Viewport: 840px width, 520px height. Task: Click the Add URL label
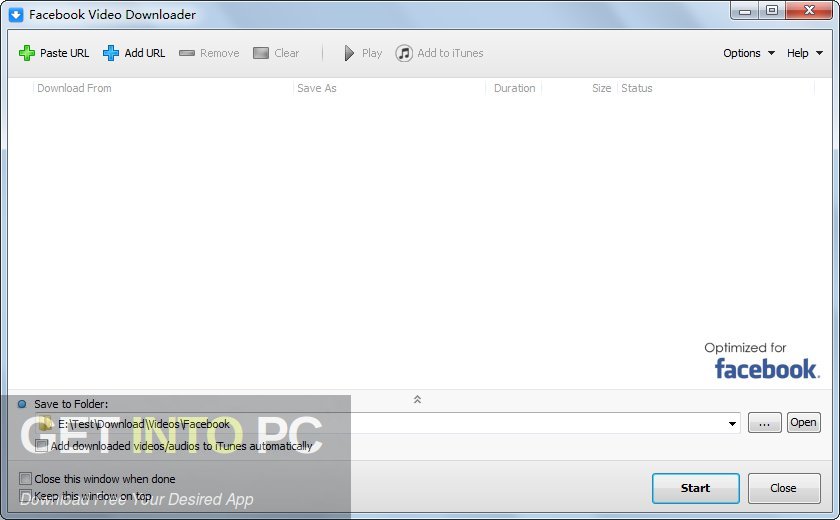coord(145,53)
